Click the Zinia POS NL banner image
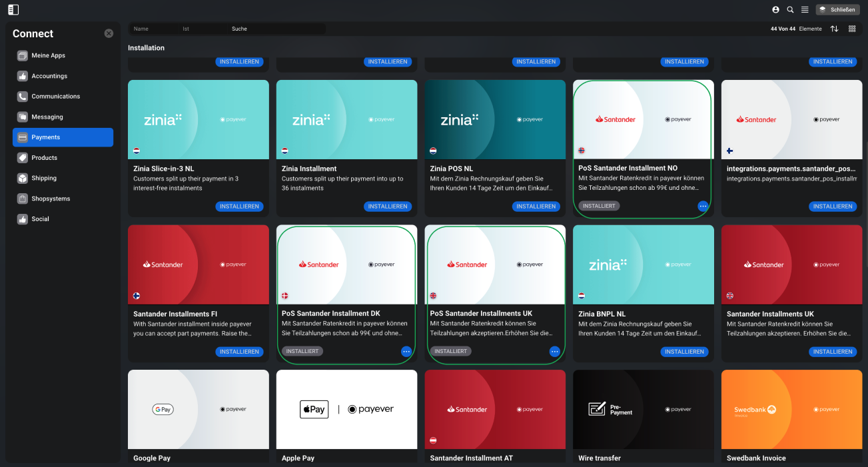 point(496,119)
